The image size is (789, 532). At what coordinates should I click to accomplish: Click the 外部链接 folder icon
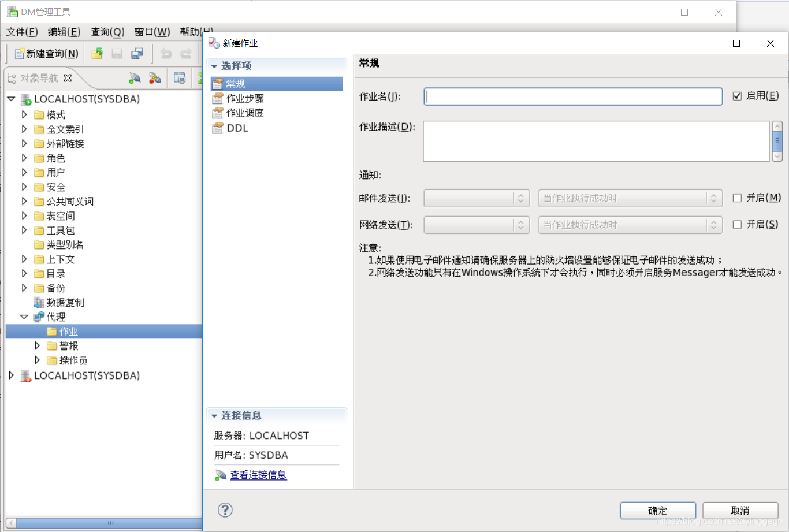pos(39,144)
